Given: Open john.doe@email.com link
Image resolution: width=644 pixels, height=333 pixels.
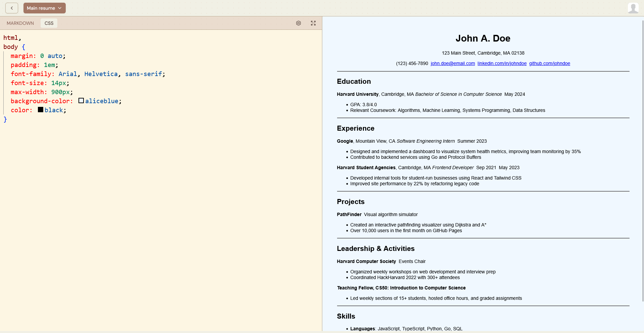Looking at the screenshot, I should coord(452,63).
